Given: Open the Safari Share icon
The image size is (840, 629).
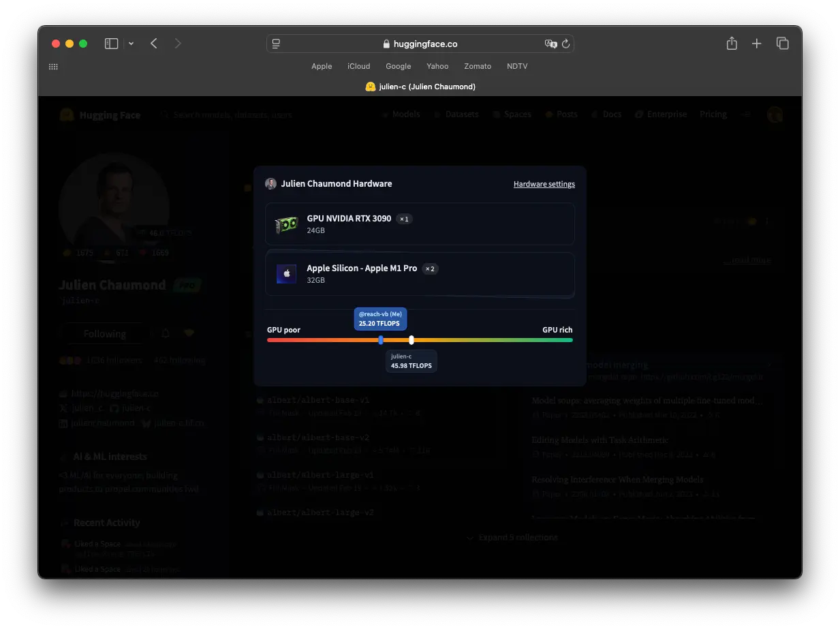Looking at the screenshot, I should pos(732,44).
